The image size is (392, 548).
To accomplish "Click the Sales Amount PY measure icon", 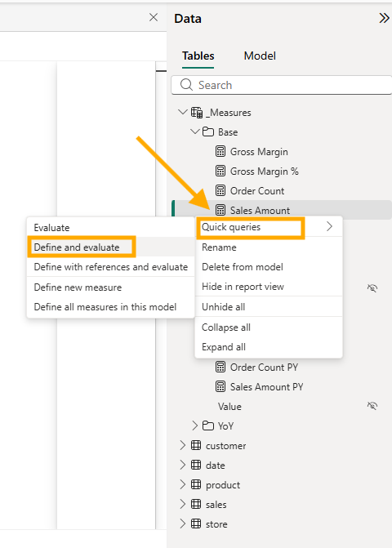I will (x=220, y=386).
